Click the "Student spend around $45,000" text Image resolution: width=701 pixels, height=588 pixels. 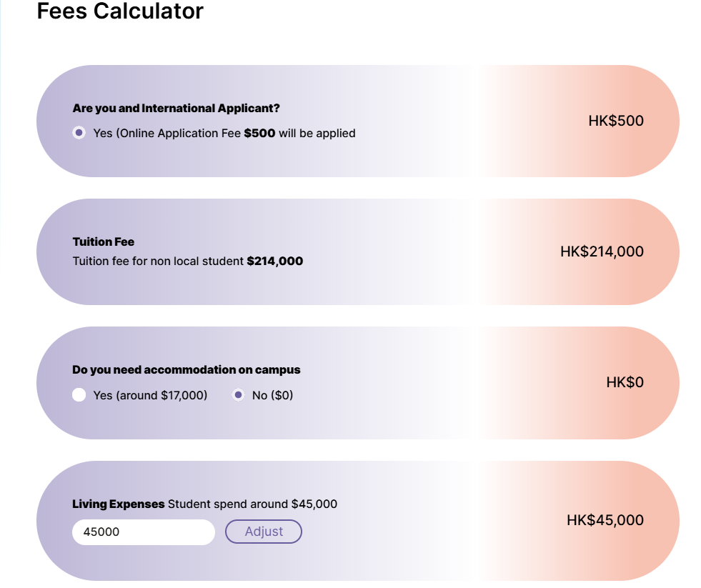(252, 504)
